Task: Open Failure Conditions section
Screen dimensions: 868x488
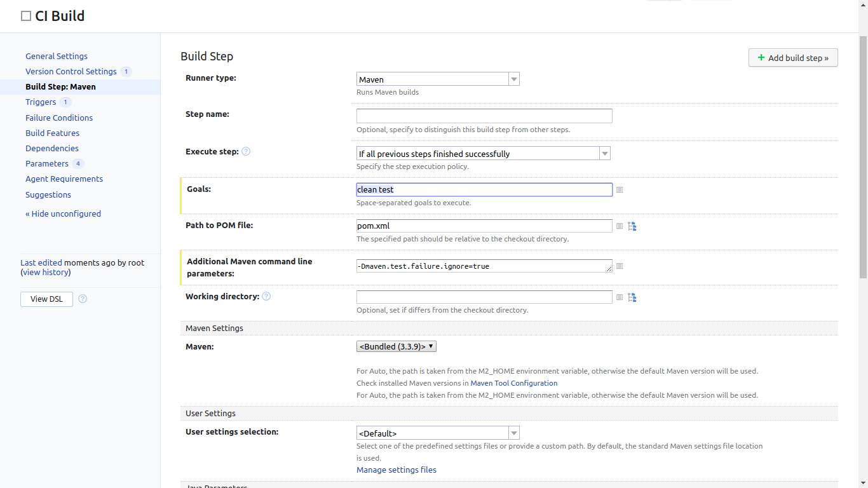Action: (59, 118)
